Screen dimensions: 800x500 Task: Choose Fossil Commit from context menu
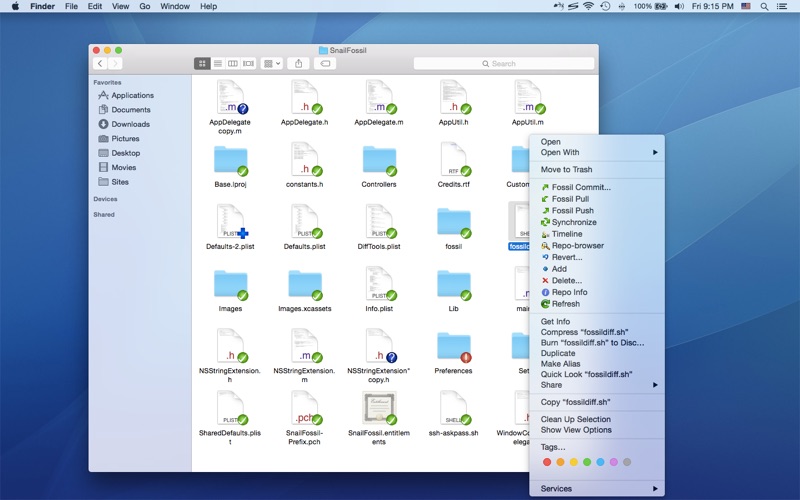pyautogui.click(x=580, y=187)
